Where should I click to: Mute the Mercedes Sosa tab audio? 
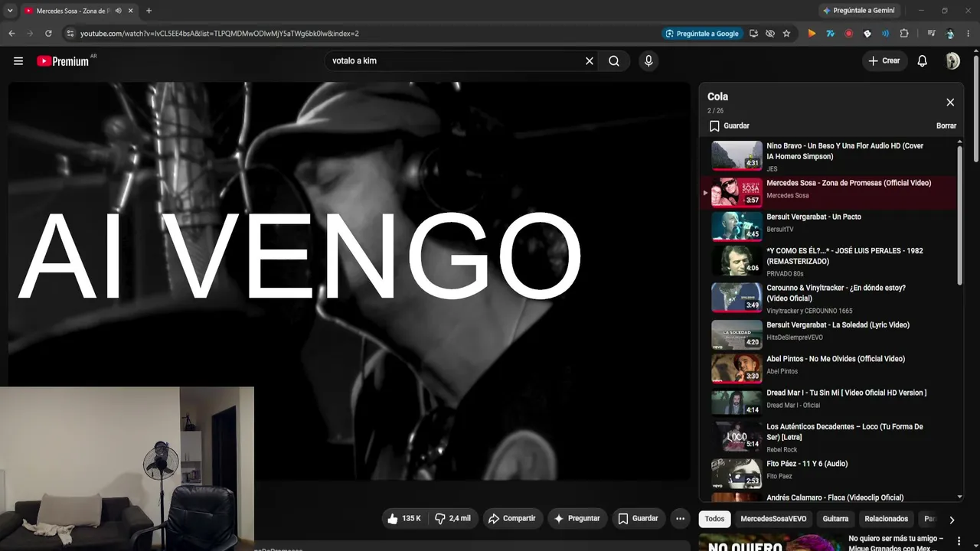click(x=118, y=11)
